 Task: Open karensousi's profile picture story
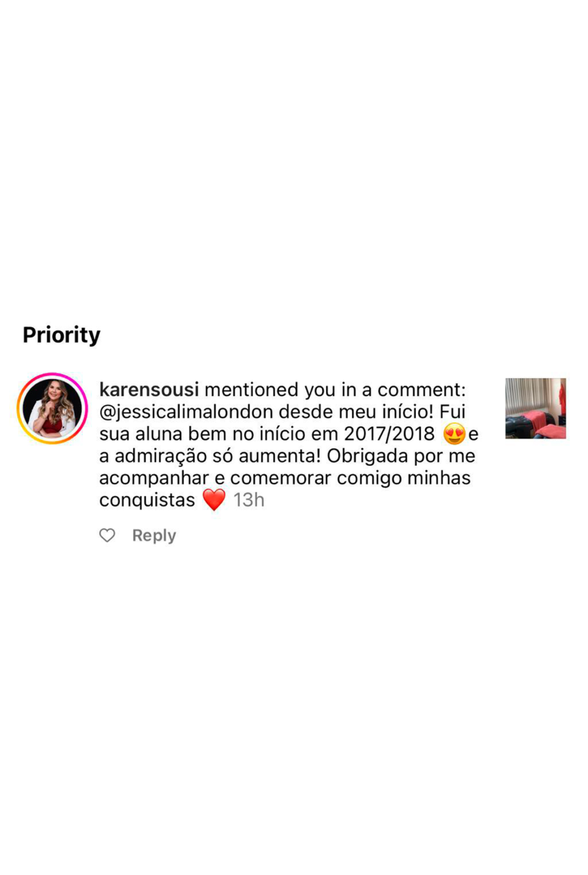[x=52, y=408]
